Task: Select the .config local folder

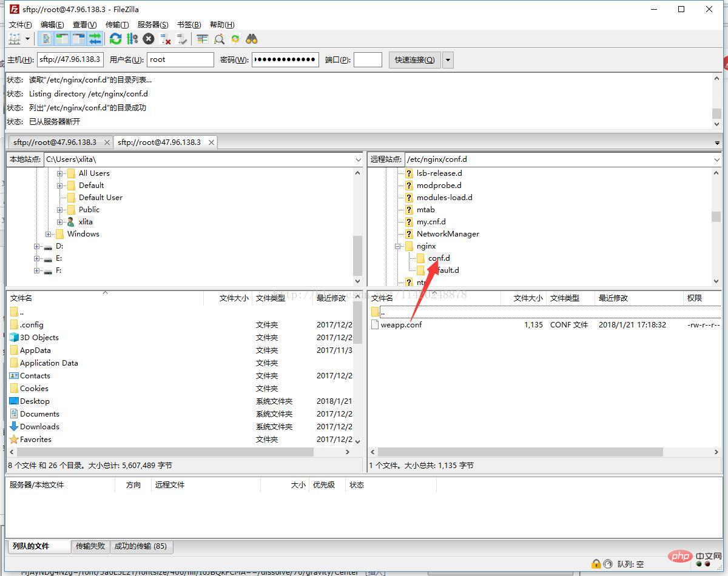Action: 32,324
